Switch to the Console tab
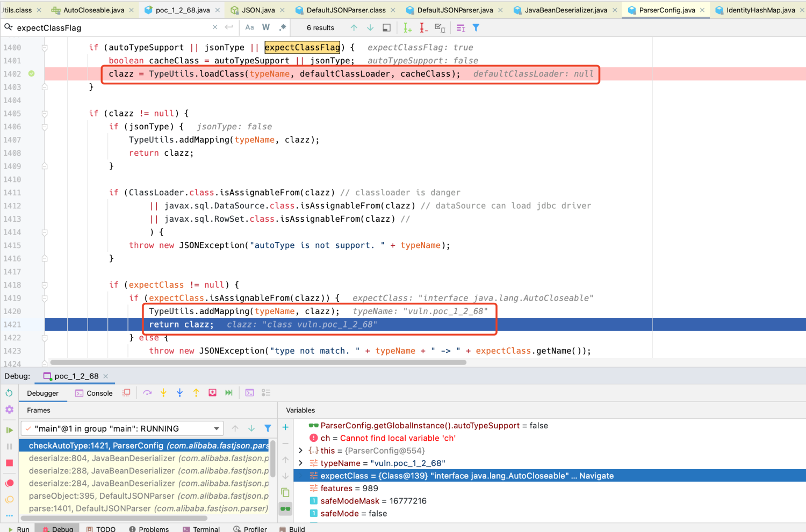The width and height of the screenshot is (806, 532). pos(95,393)
